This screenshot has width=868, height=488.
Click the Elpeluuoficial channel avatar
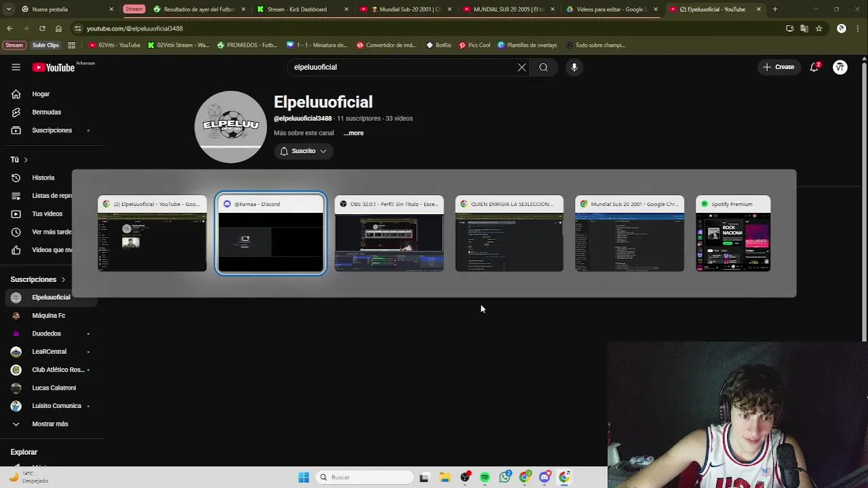[231, 127]
